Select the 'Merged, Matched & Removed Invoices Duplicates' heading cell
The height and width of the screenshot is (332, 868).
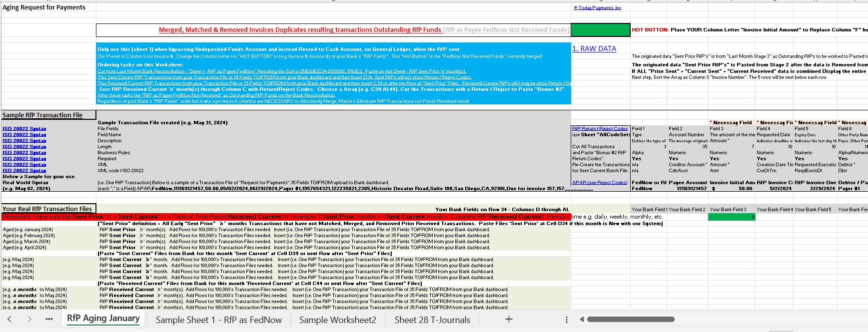coord(333,30)
